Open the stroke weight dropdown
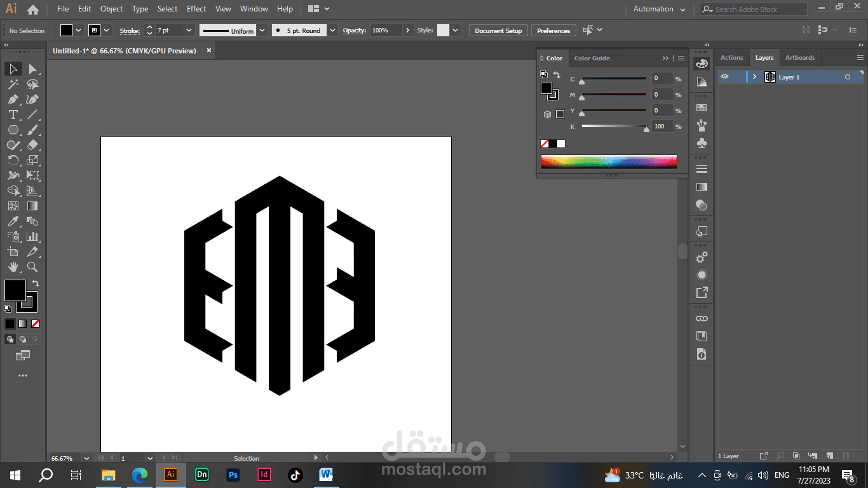868x488 pixels. point(189,30)
